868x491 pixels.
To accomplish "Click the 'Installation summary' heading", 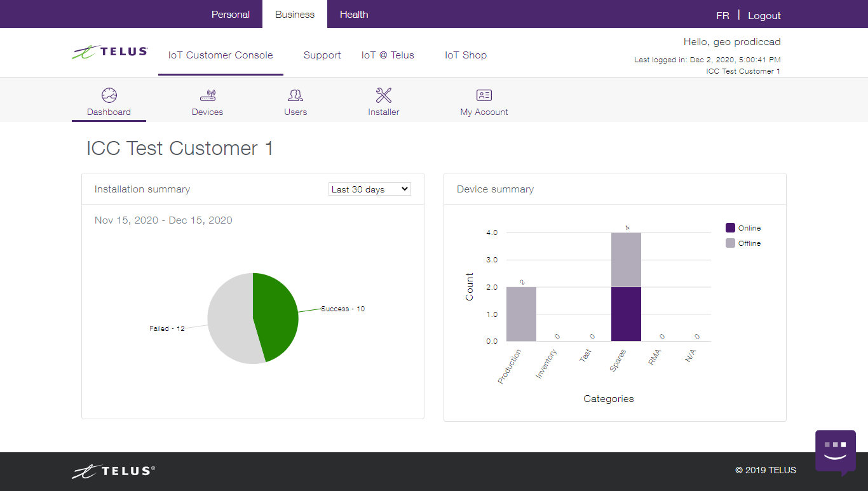I will [x=142, y=189].
